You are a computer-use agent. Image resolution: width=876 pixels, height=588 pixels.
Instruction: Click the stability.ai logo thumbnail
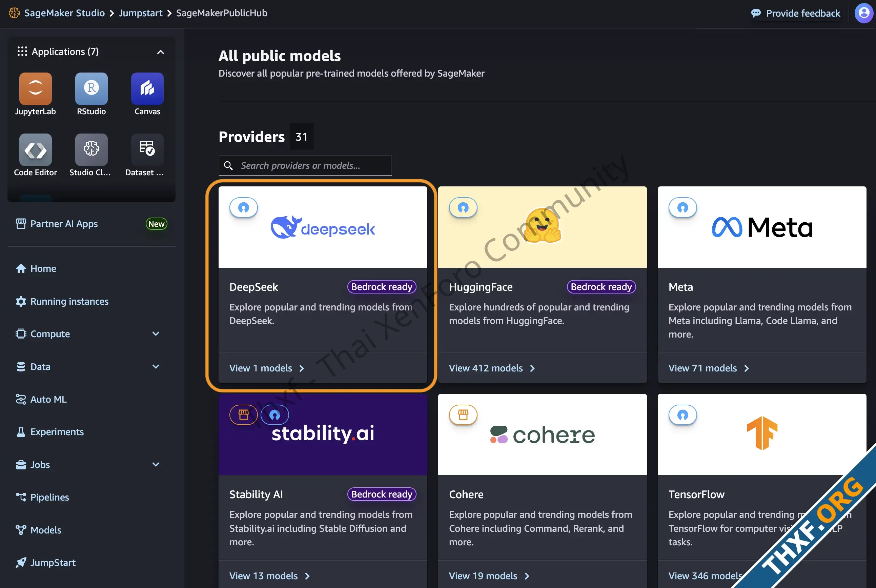point(323,434)
